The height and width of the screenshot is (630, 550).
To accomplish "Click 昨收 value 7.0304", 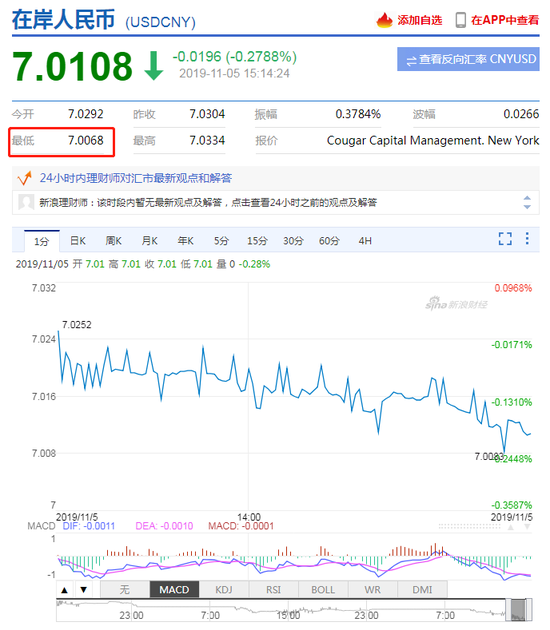I will tap(207, 114).
